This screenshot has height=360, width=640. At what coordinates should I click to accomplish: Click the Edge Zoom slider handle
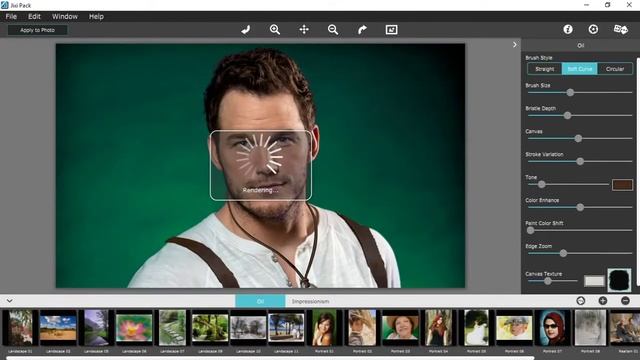[x=563, y=253]
